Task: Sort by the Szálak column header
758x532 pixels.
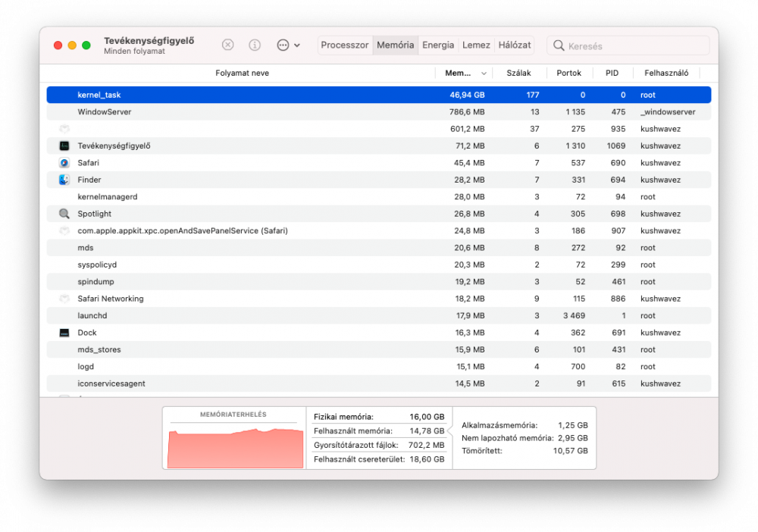Action: 518,73
